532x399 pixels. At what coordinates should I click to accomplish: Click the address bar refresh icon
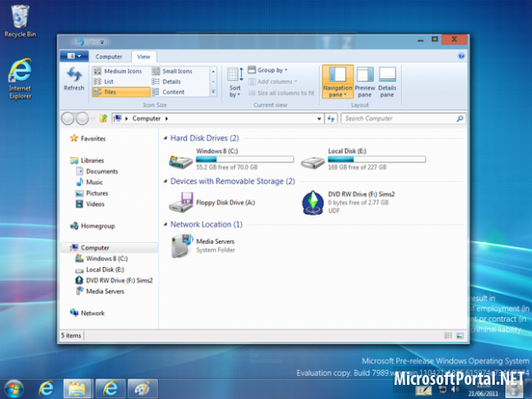pyautogui.click(x=331, y=119)
